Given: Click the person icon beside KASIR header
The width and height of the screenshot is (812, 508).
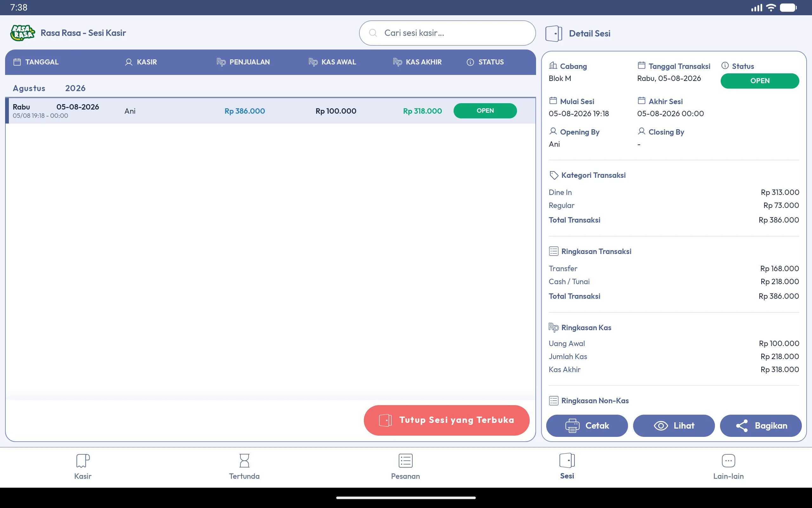Looking at the screenshot, I should (128, 62).
